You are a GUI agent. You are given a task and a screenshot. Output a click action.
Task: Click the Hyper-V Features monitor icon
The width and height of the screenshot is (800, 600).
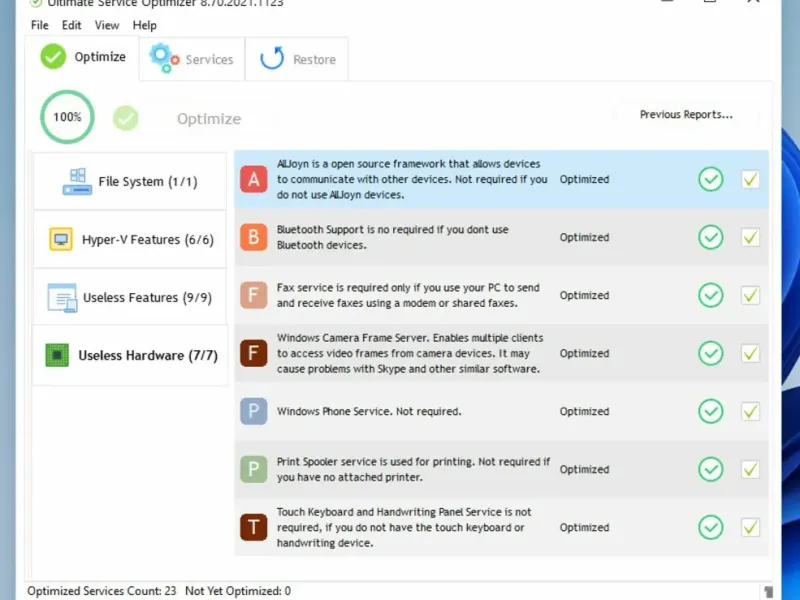tap(61, 239)
